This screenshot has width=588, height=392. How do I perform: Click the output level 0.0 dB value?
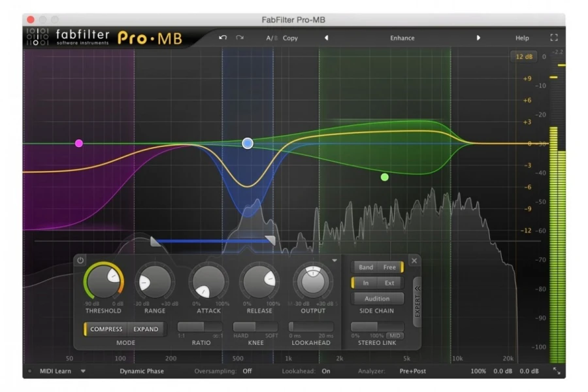coord(529,371)
